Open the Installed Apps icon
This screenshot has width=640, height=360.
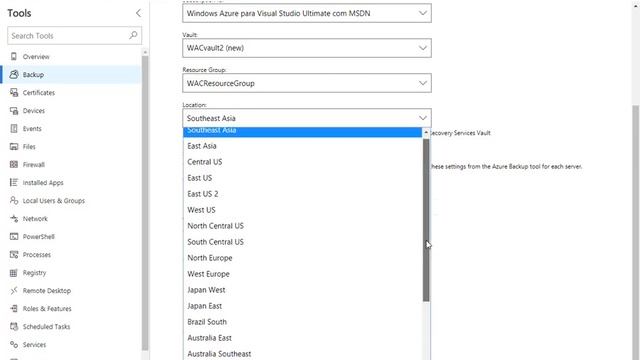tap(14, 182)
